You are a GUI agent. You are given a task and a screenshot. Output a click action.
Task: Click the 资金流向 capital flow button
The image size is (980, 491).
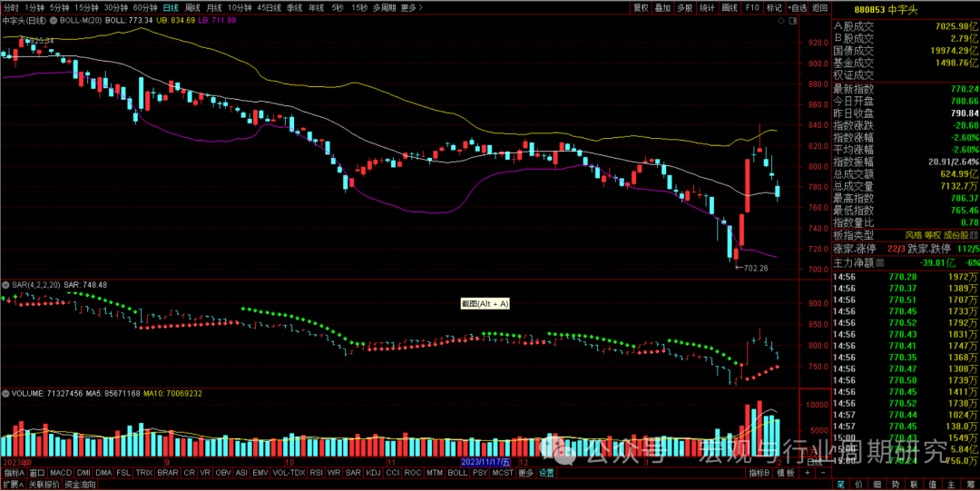click(x=78, y=485)
